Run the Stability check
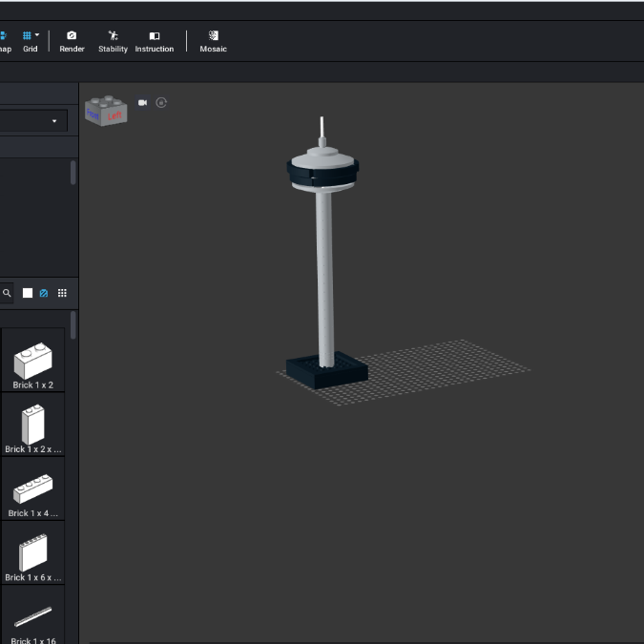This screenshot has width=644, height=644. pos(113,41)
